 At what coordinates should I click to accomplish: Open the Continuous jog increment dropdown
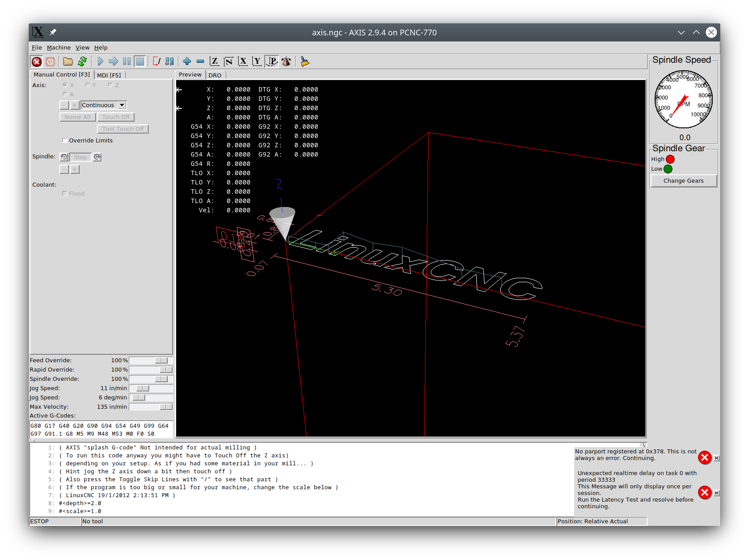pos(122,105)
